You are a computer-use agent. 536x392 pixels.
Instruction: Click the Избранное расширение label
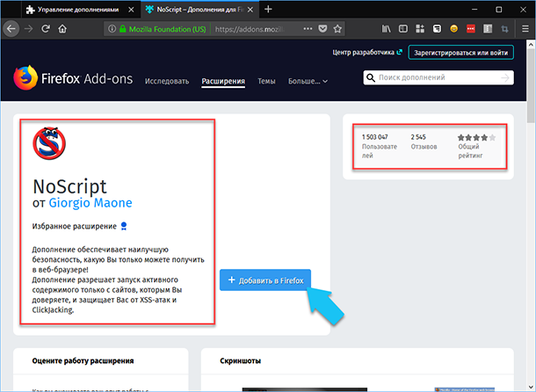[x=74, y=226]
